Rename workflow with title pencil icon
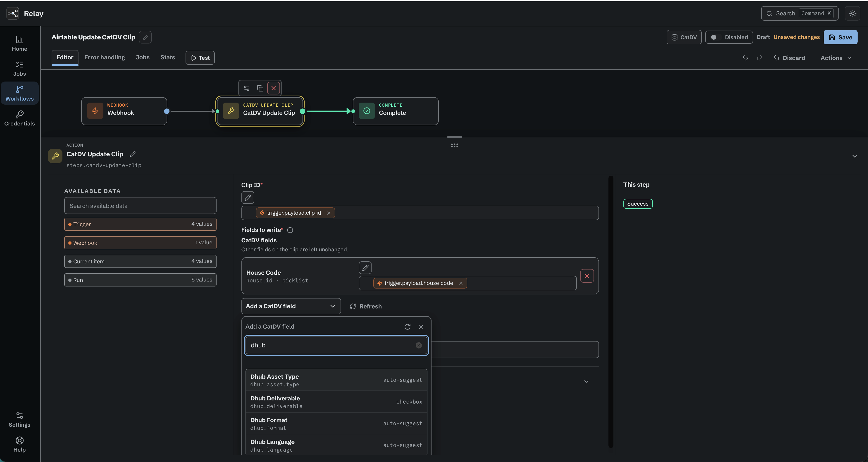This screenshot has width=868, height=462. coord(145,37)
